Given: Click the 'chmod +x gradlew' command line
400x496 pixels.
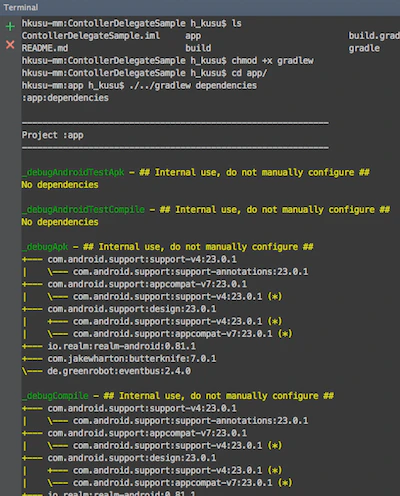Looking at the screenshot, I should tap(168, 60).
